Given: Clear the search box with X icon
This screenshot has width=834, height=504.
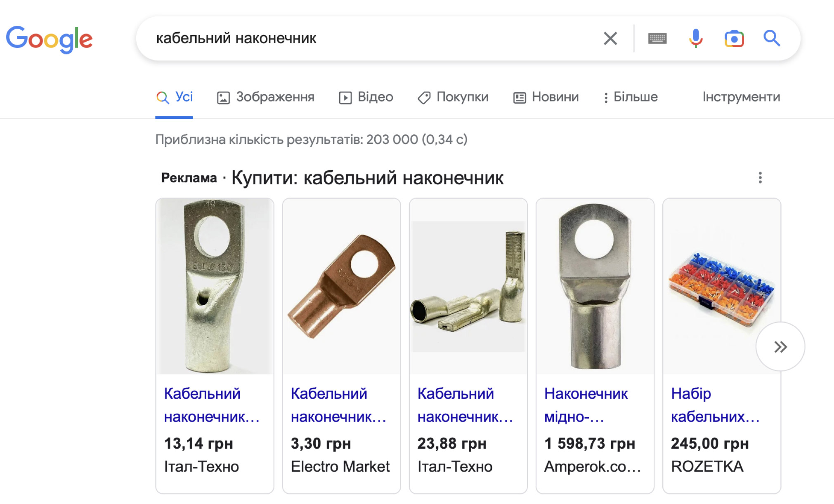Looking at the screenshot, I should click(610, 38).
